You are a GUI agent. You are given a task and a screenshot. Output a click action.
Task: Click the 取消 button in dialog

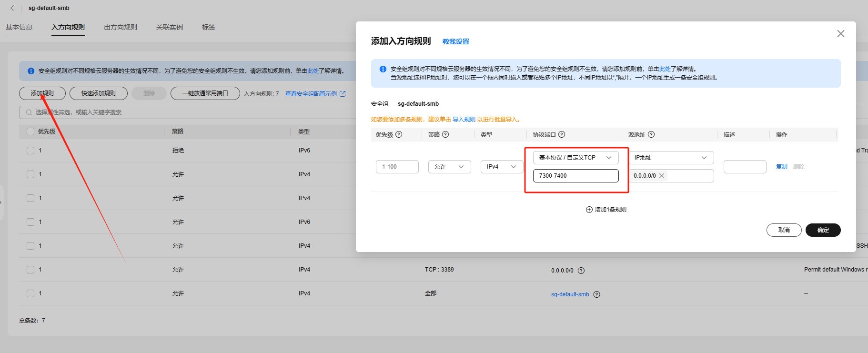[784, 230]
